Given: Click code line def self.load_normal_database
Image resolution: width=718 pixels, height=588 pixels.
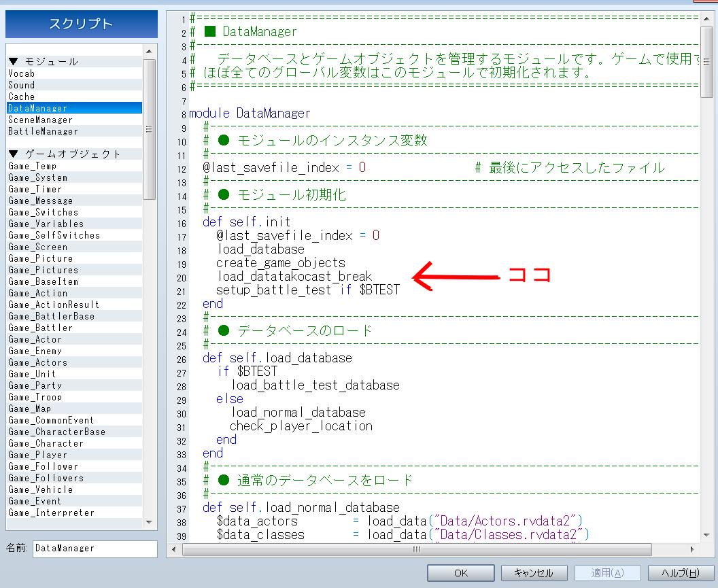Looking at the screenshot, I should tap(301, 507).
